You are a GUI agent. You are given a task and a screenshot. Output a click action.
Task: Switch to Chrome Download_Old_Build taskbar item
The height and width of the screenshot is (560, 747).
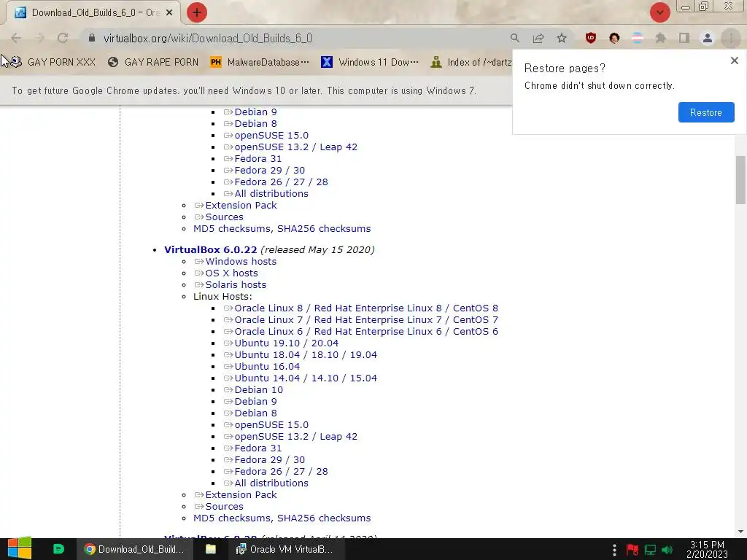click(x=134, y=549)
